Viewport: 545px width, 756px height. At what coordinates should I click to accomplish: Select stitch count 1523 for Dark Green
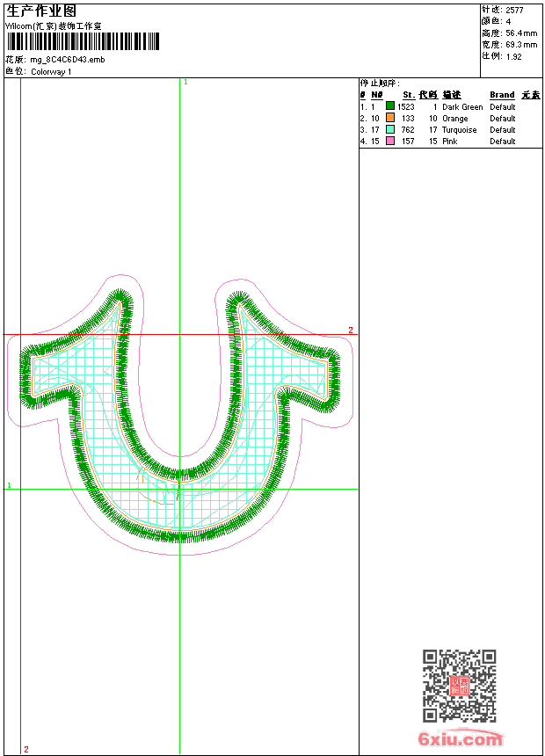point(406,107)
